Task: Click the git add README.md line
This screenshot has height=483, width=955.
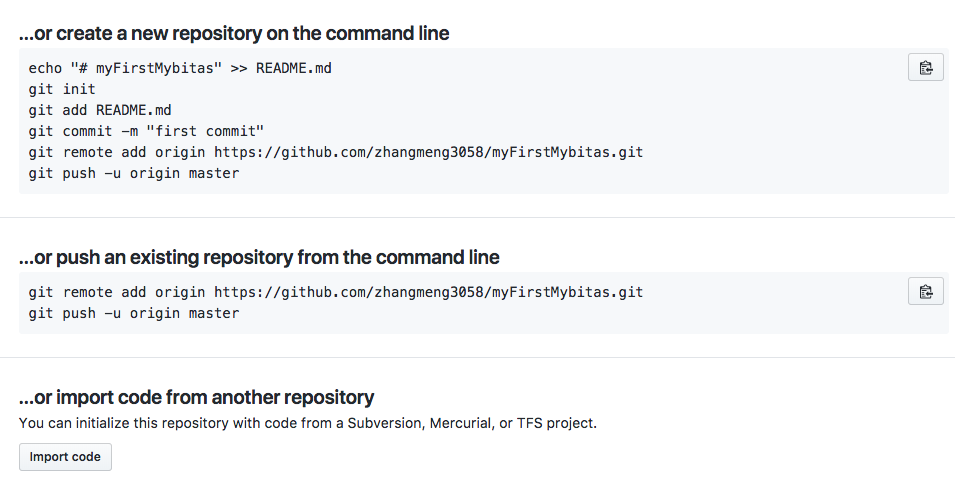Action: pyautogui.click(x=100, y=110)
